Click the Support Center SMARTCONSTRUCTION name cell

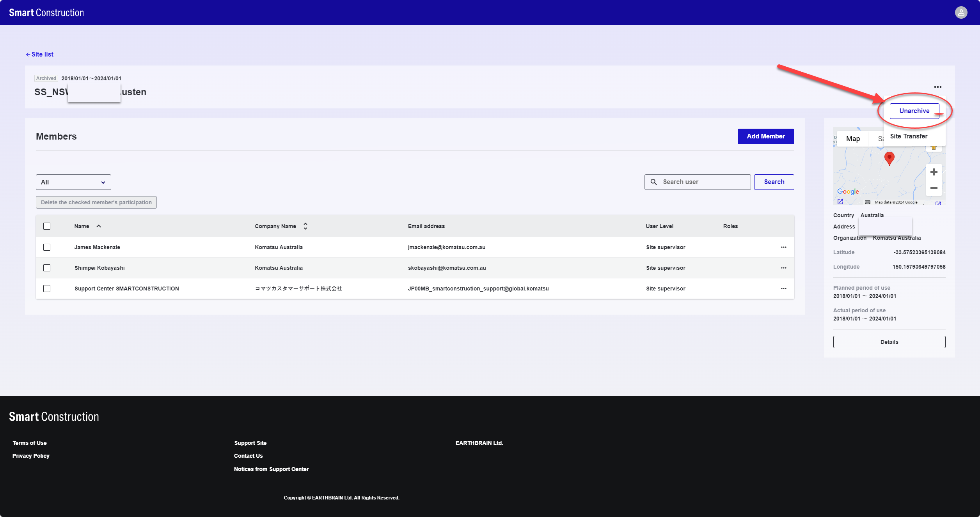tap(126, 289)
